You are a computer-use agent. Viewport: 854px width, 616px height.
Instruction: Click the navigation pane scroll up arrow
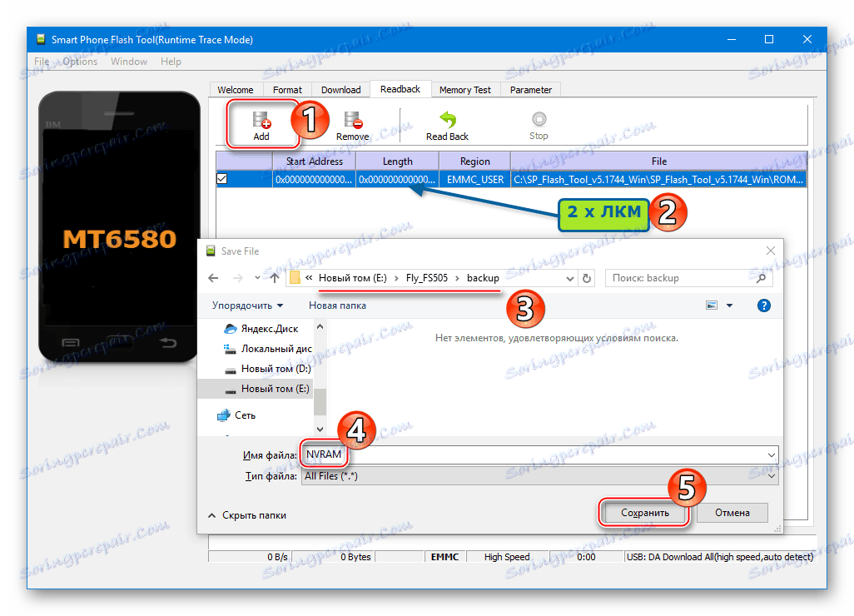[x=320, y=327]
